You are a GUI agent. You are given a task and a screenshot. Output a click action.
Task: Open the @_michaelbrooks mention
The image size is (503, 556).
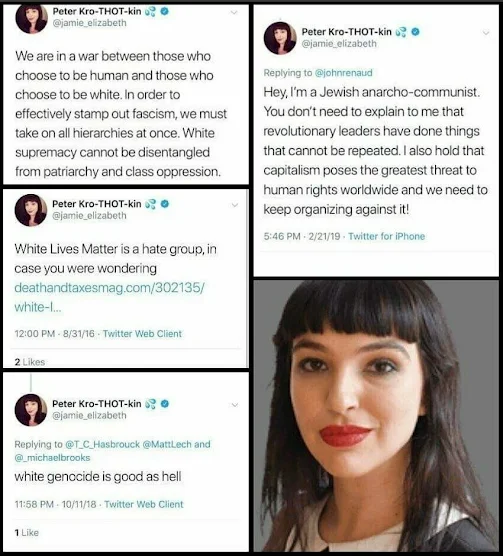52,458
